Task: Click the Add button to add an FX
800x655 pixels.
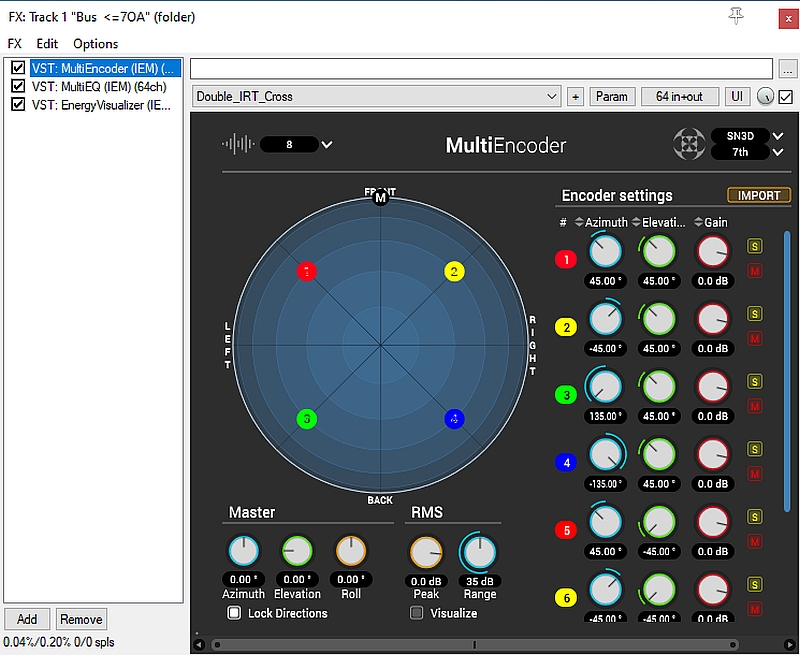Action: coord(27,619)
